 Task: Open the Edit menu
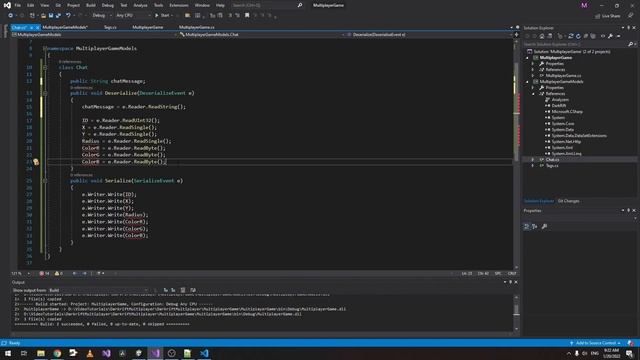[31, 5]
